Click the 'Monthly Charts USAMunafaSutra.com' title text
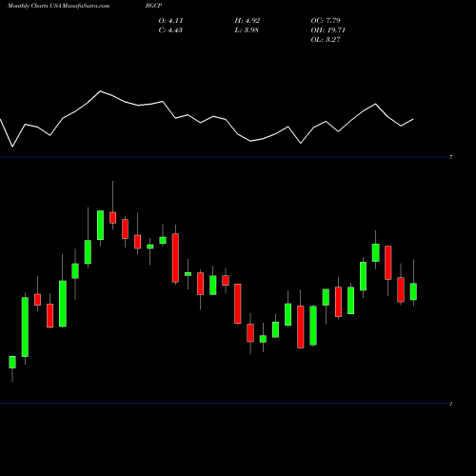The height and width of the screenshot is (476, 476). click(58, 6)
